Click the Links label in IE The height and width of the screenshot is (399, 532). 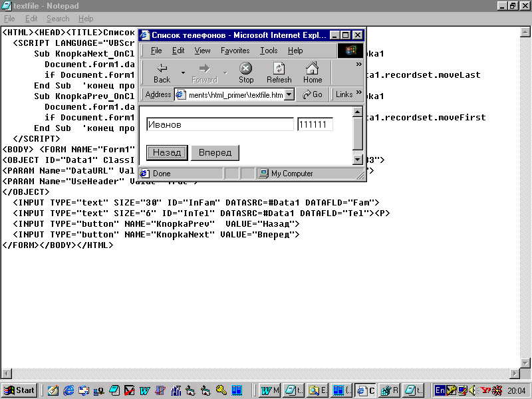pyautogui.click(x=344, y=94)
